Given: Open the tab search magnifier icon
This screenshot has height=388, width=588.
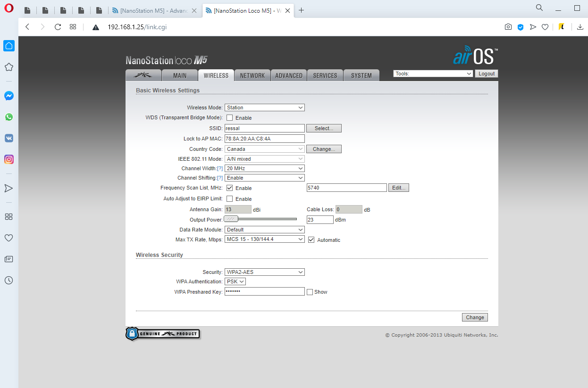Looking at the screenshot, I should click(x=539, y=8).
